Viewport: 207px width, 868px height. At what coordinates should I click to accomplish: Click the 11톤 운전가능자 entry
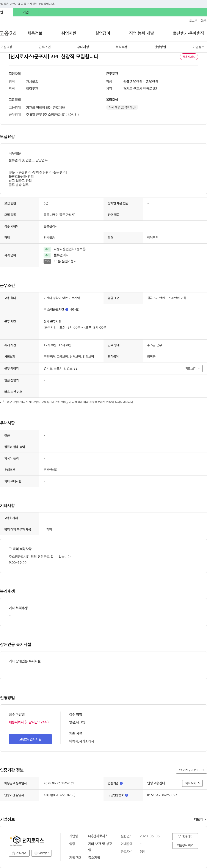(65, 261)
